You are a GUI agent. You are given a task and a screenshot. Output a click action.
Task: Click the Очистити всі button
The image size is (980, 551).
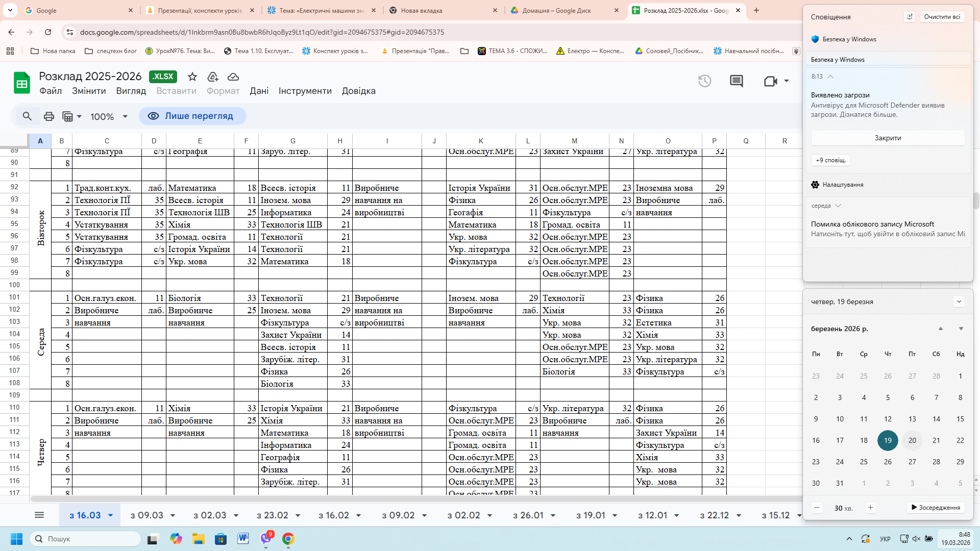[x=942, y=17]
